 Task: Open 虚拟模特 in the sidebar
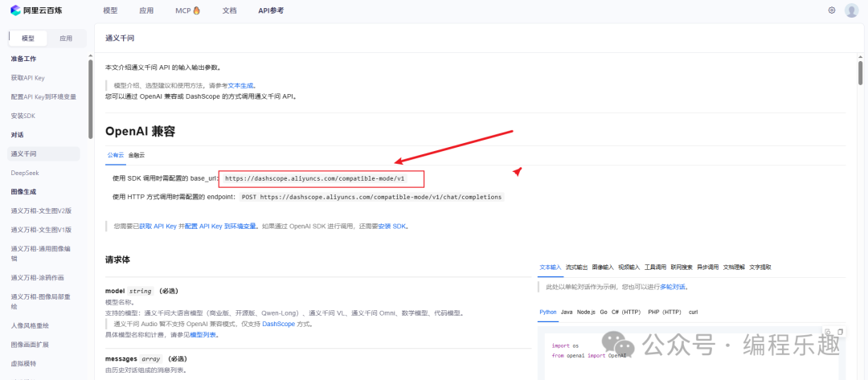(x=23, y=364)
